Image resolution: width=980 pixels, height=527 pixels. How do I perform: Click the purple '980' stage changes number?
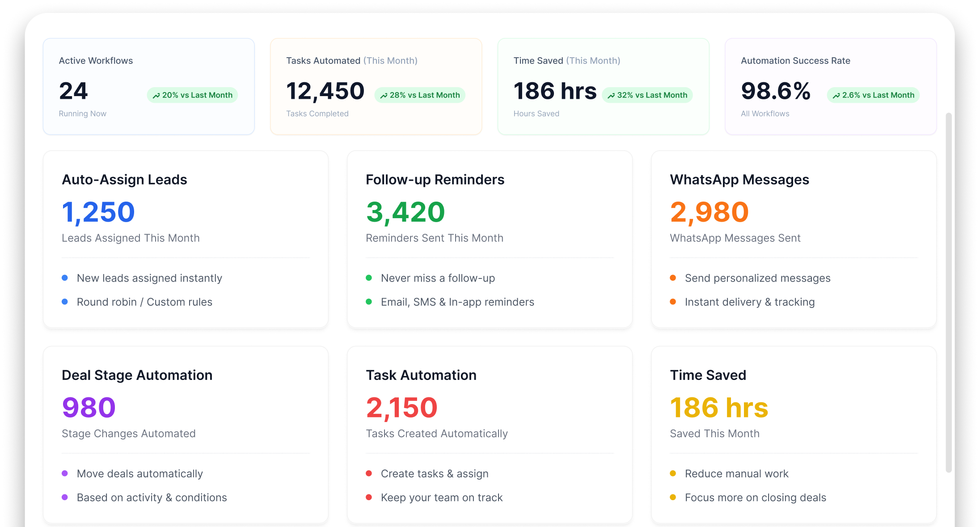89,408
